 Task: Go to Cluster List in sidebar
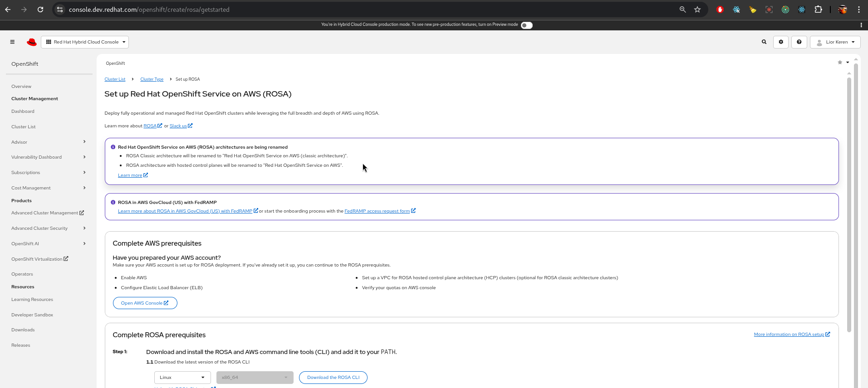24,127
